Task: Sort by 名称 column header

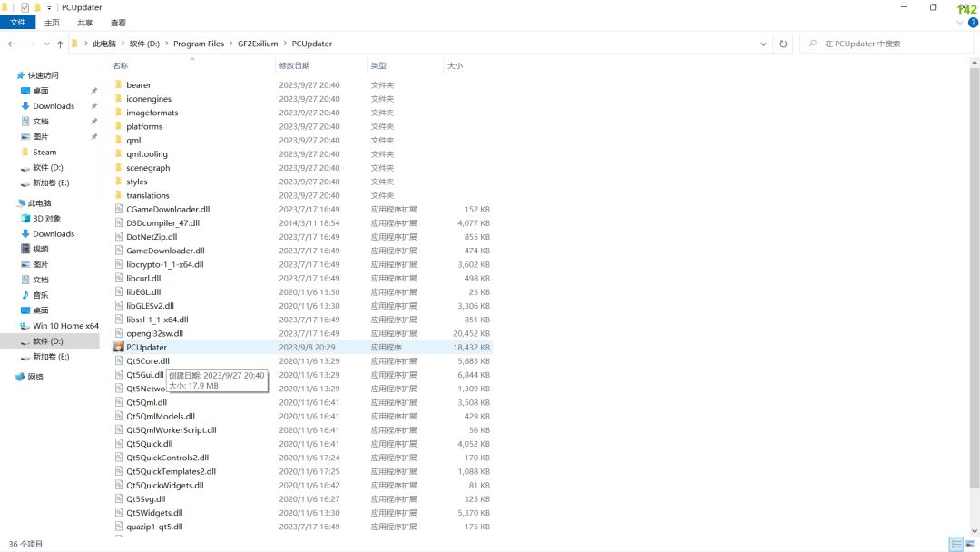Action: (x=120, y=65)
